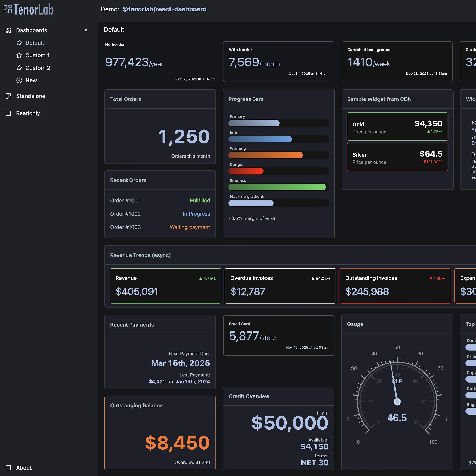Click the Outstanding Balance card
The height and width of the screenshot is (476, 476).
point(160,433)
